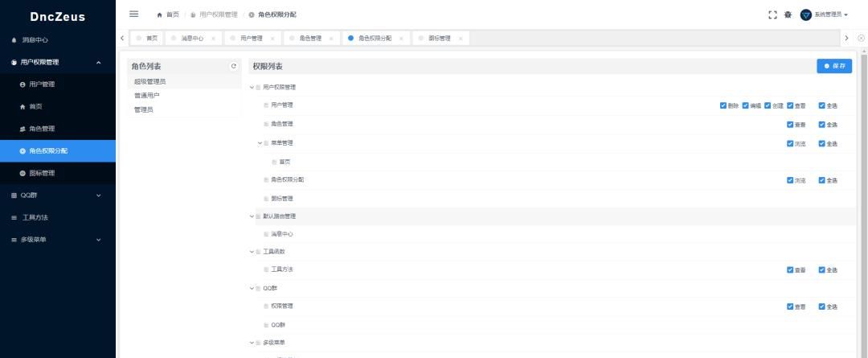Viewport: 868px width, 358px height.
Task: Expand the 多级菜单 sidebar menu chevron
Action: pos(99,240)
